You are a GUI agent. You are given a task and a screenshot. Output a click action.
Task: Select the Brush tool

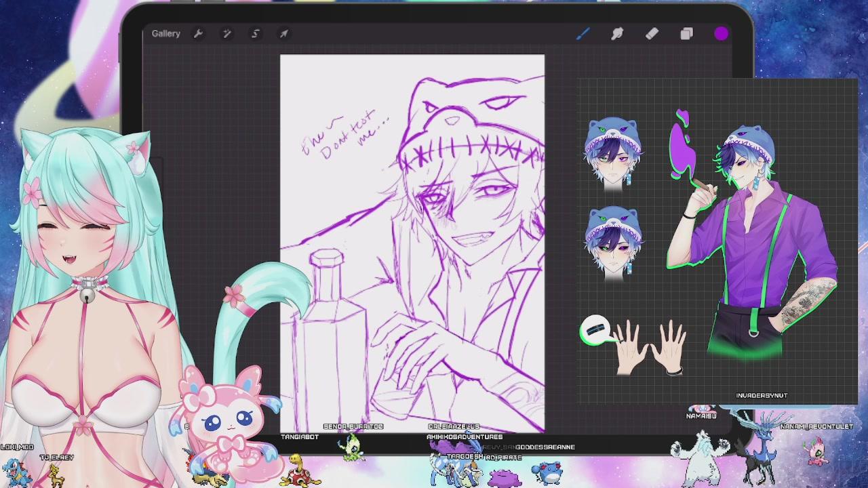pos(583,33)
